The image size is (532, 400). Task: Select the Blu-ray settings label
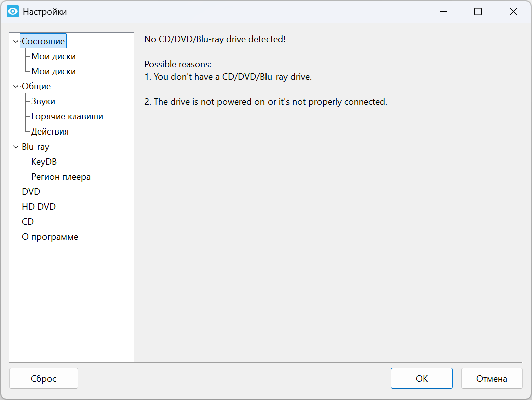pos(35,147)
